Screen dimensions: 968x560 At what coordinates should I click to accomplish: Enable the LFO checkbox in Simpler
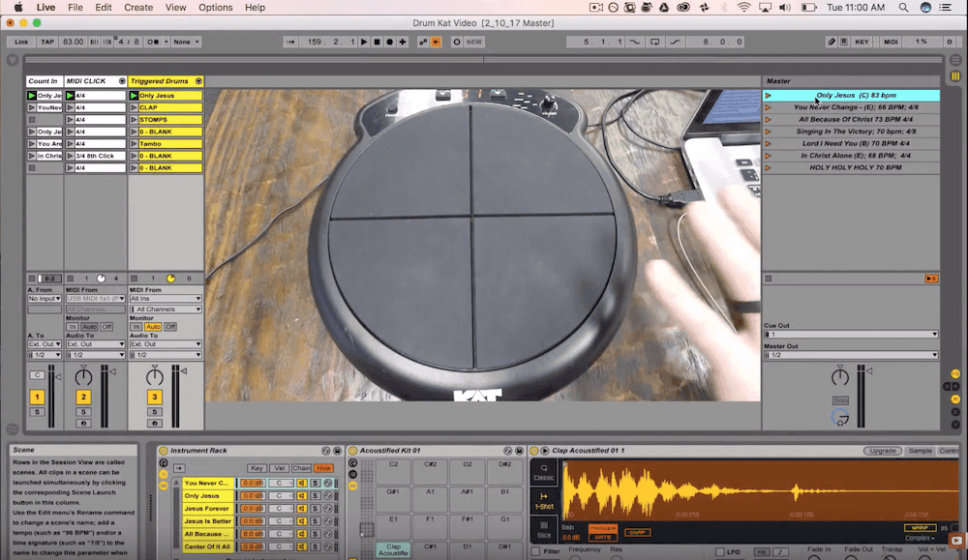(720, 552)
